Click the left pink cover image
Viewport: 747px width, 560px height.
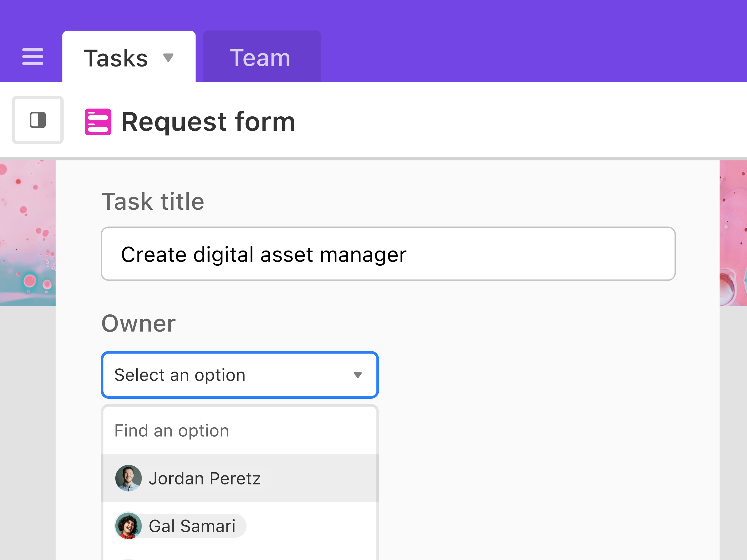[28, 233]
